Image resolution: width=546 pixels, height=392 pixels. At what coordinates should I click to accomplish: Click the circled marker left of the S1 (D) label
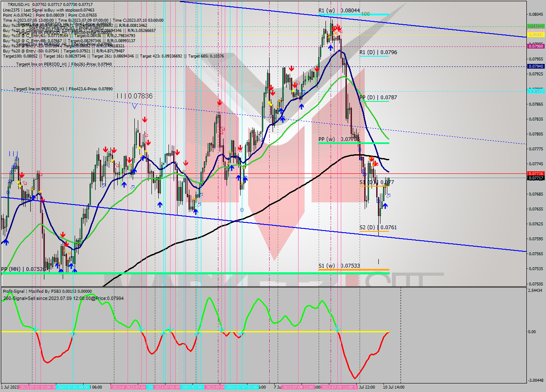point(363,173)
